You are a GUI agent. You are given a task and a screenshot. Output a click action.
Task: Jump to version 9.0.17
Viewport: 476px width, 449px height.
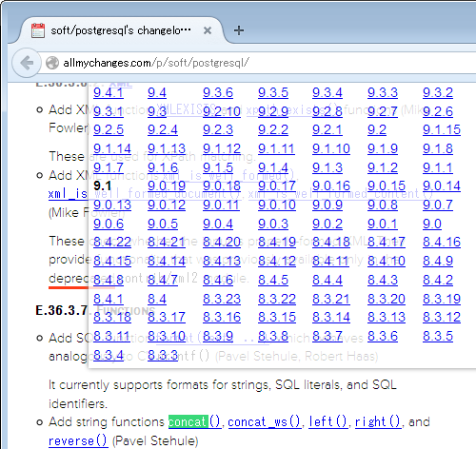277,185
